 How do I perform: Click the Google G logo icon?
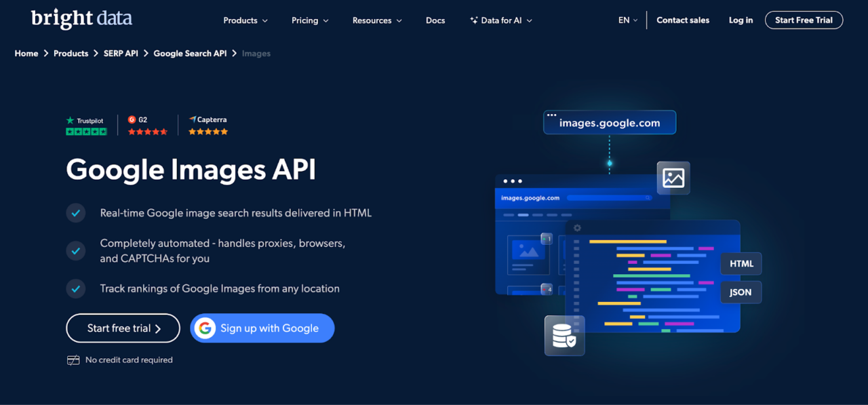pyautogui.click(x=205, y=328)
